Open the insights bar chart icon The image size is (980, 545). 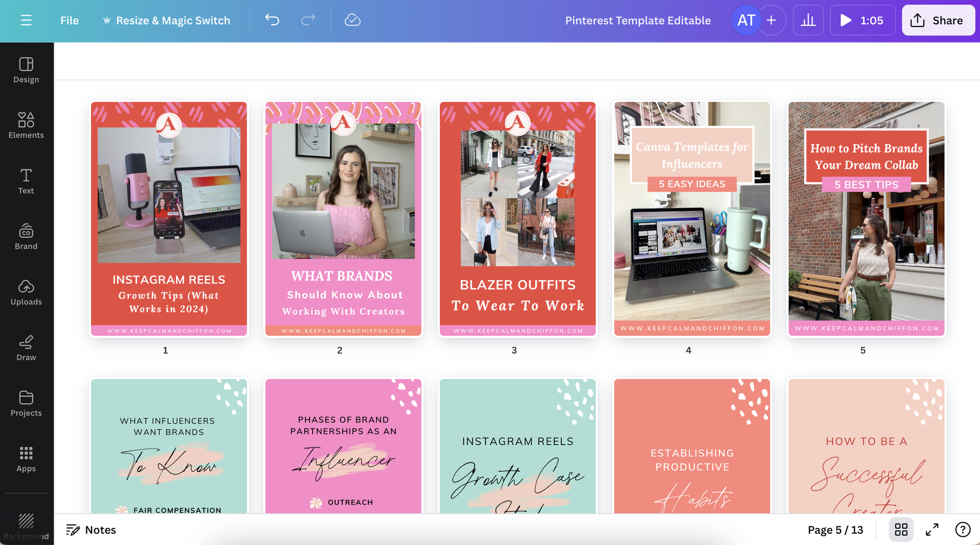click(808, 20)
